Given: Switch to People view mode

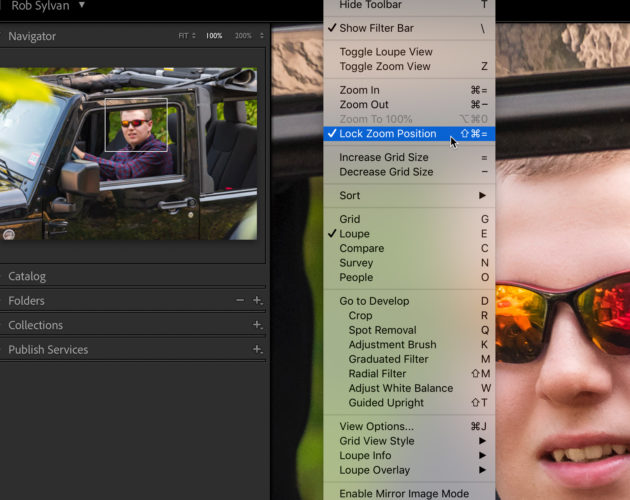Looking at the screenshot, I should click(x=409, y=277).
